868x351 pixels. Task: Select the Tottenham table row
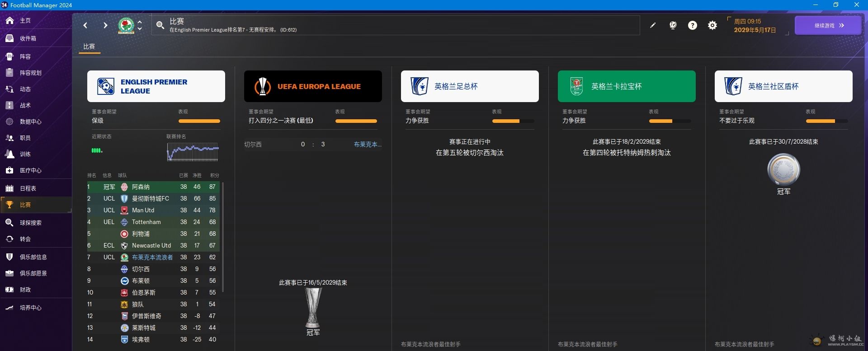(x=153, y=222)
